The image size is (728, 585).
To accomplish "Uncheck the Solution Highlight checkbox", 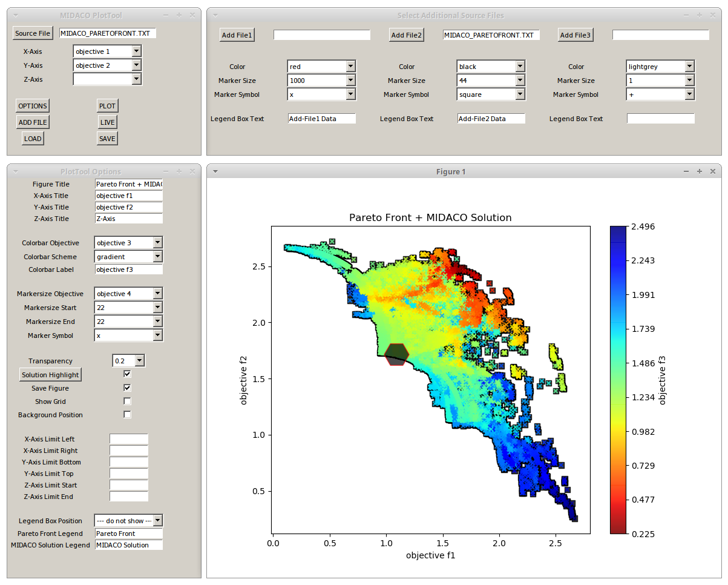I will 127,374.
